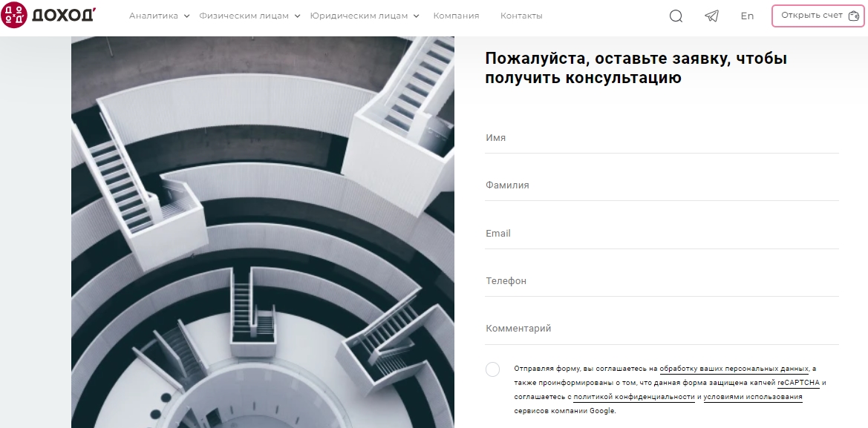This screenshot has height=428, width=868.
Task: Open the политикой конфиденциальности link
Action: tap(634, 397)
